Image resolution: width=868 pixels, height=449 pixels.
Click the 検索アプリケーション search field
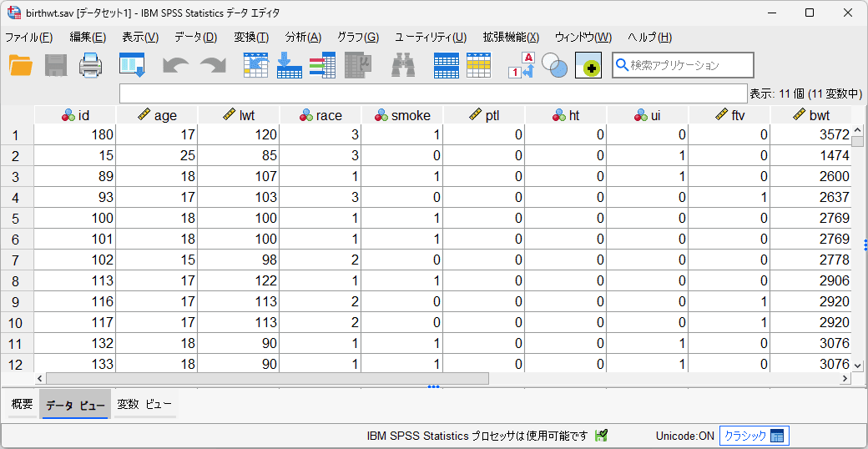click(683, 65)
